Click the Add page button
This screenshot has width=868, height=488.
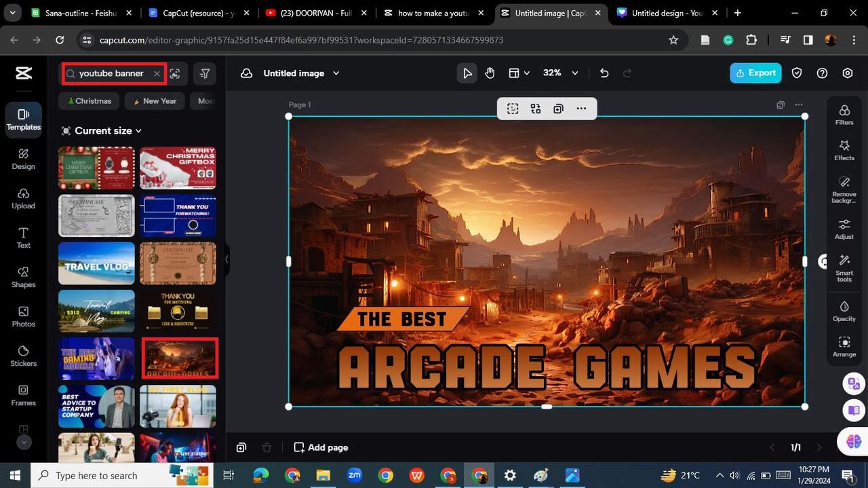pyautogui.click(x=321, y=447)
